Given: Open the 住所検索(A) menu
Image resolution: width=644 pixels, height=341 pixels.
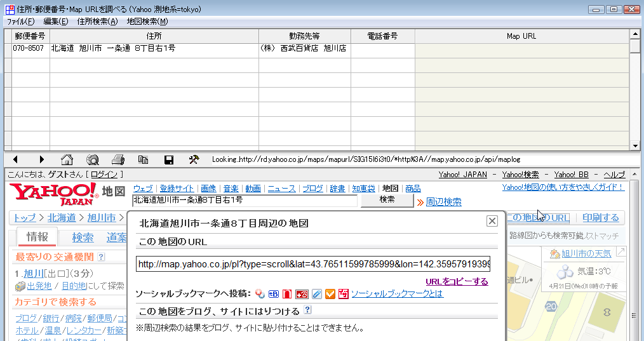Looking at the screenshot, I should click(97, 22).
